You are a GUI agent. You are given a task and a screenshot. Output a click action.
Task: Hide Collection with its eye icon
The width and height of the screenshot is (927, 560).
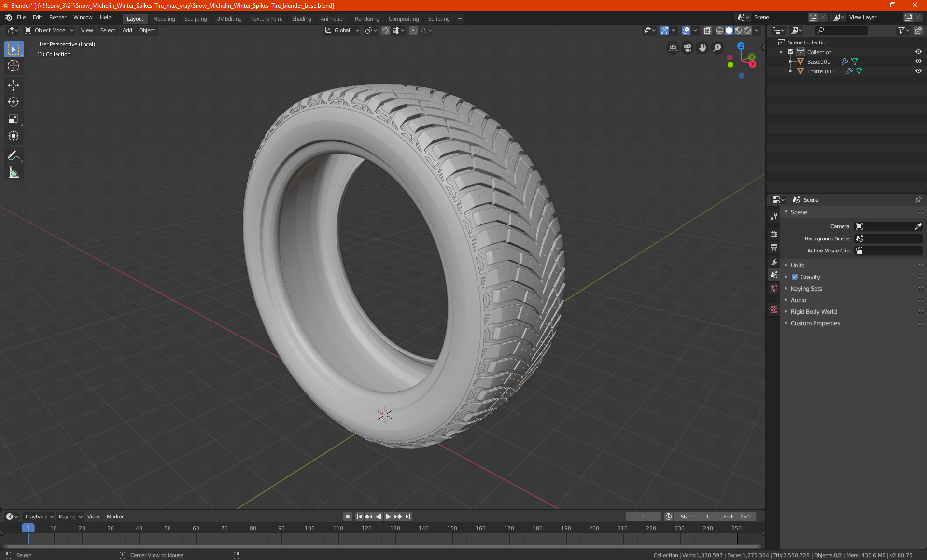(x=918, y=52)
